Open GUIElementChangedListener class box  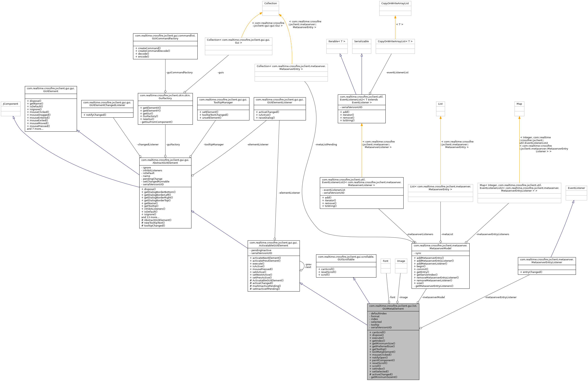pos(107,109)
